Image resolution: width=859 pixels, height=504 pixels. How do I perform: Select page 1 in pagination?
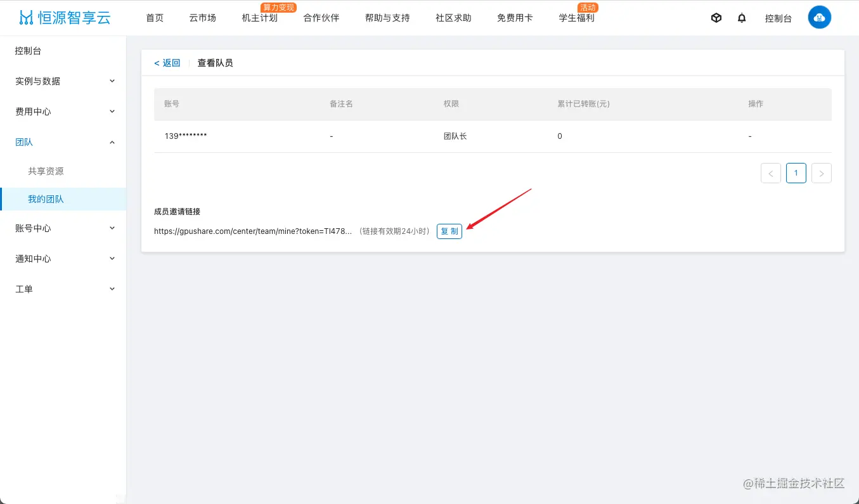pyautogui.click(x=796, y=173)
